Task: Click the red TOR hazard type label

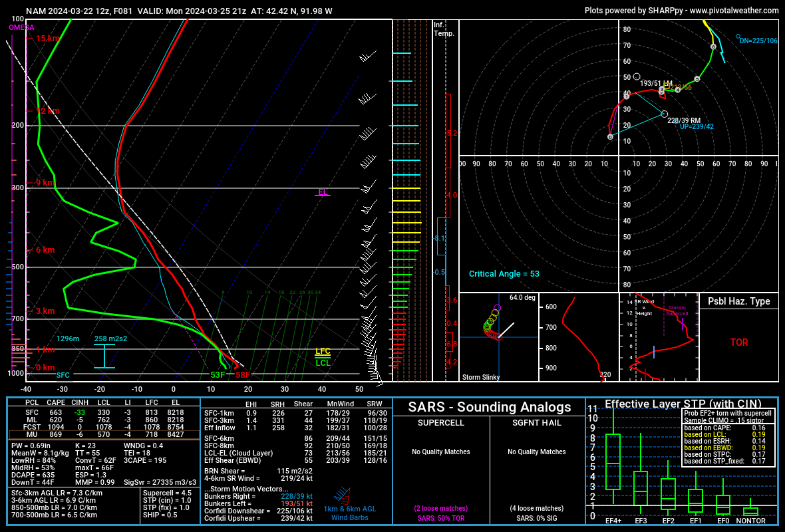Action: (x=738, y=342)
